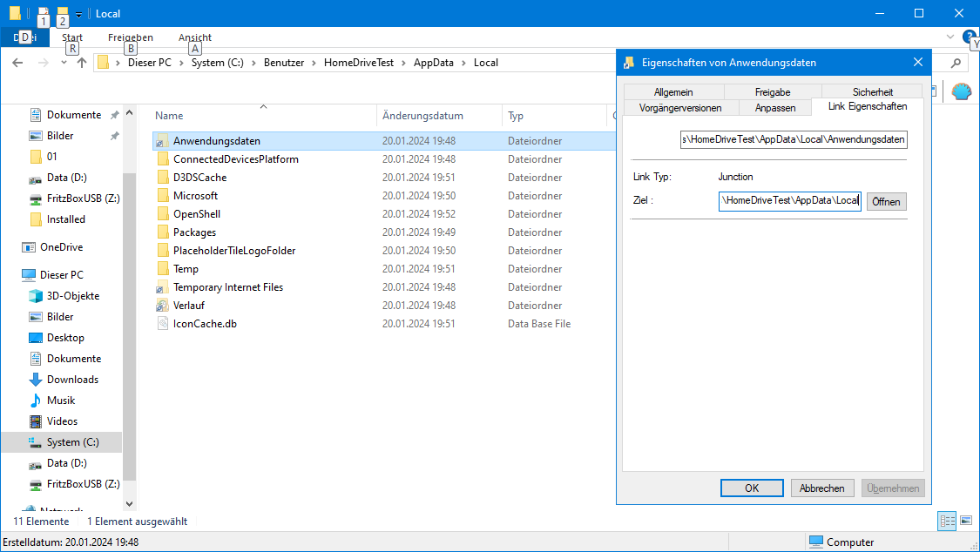Open the Quick Access Toolbar dropdown

[78, 14]
